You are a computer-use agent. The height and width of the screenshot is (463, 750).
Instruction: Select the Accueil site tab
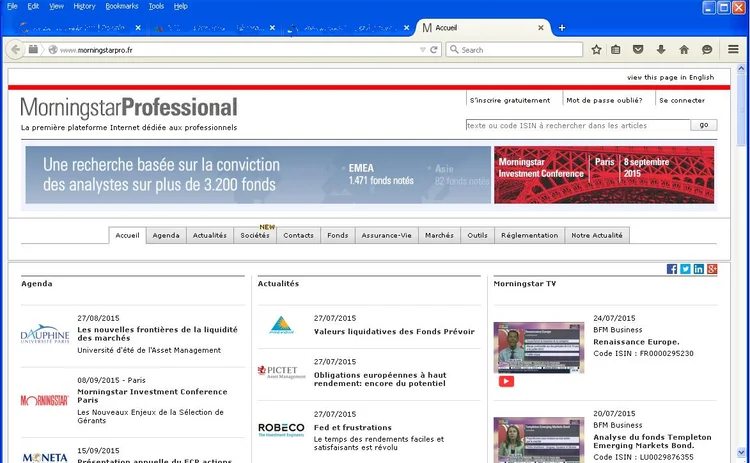tap(127, 235)
